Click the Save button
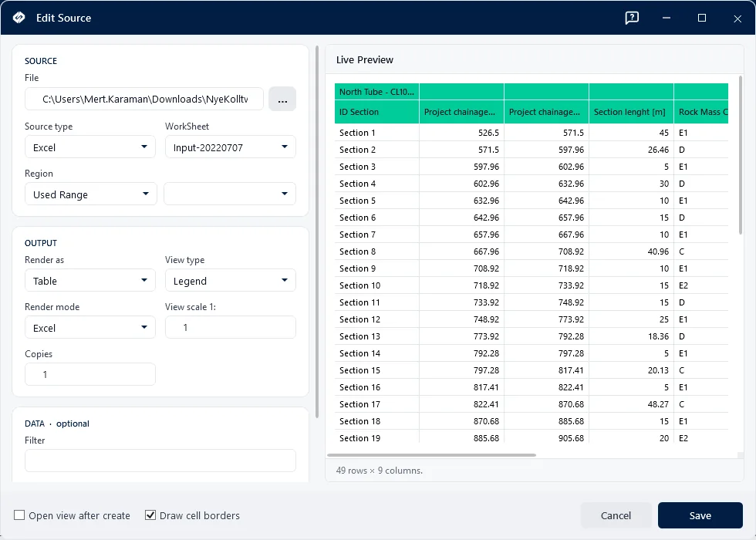 [700, 515]
